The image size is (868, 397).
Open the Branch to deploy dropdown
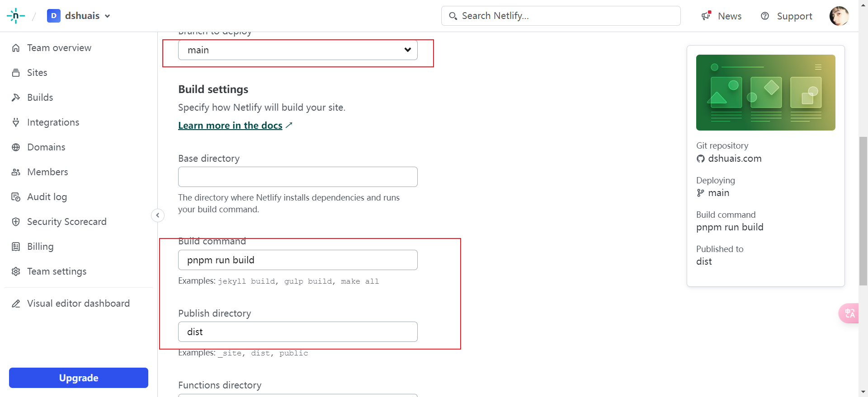298,50
